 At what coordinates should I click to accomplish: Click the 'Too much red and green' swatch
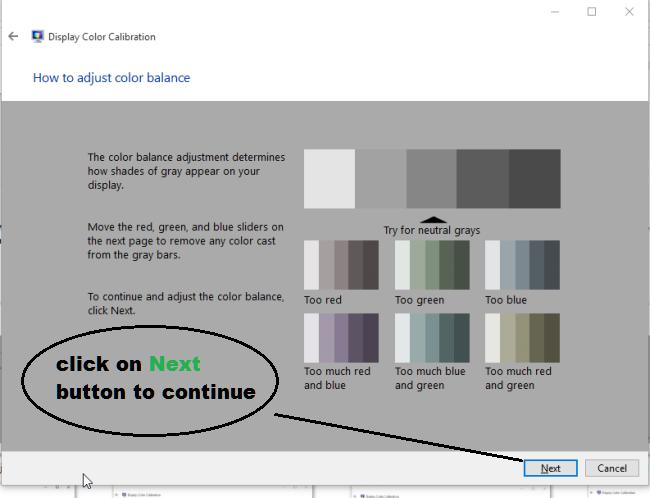pyautogui.click(x=522, y=338)
